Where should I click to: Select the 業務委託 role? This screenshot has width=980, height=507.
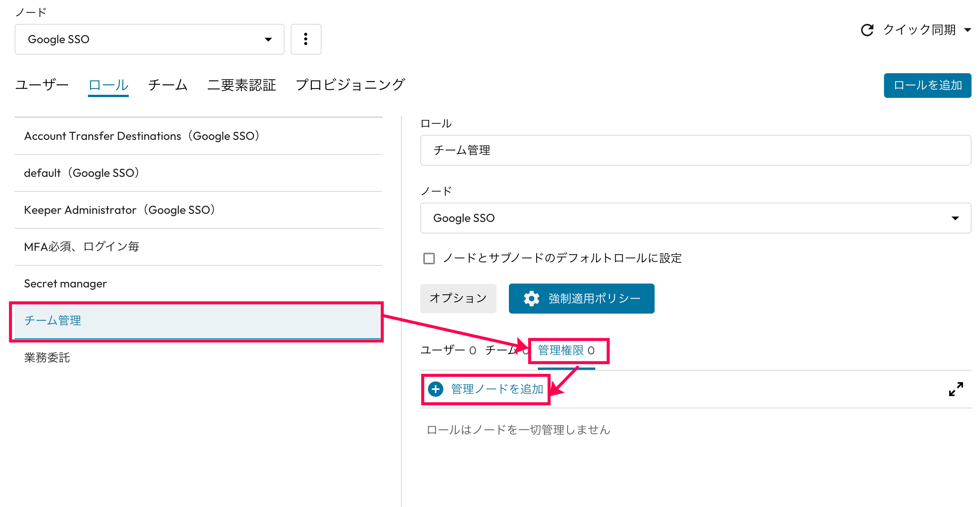(199, 358)
